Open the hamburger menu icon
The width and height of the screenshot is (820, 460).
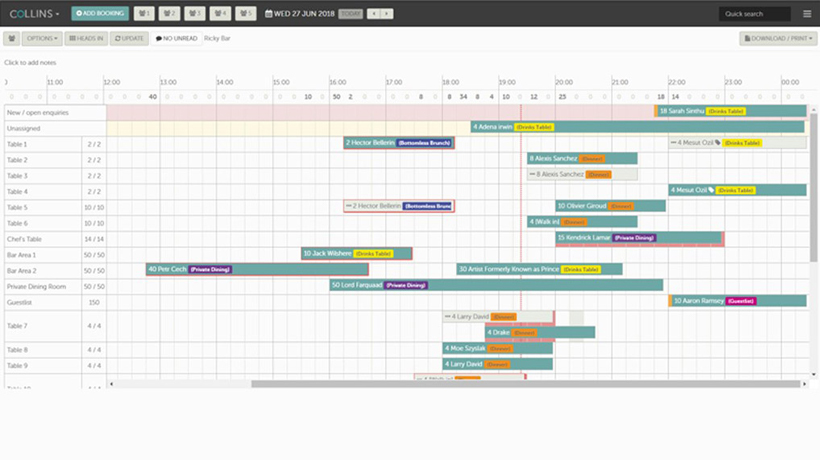tap(807, 14)
